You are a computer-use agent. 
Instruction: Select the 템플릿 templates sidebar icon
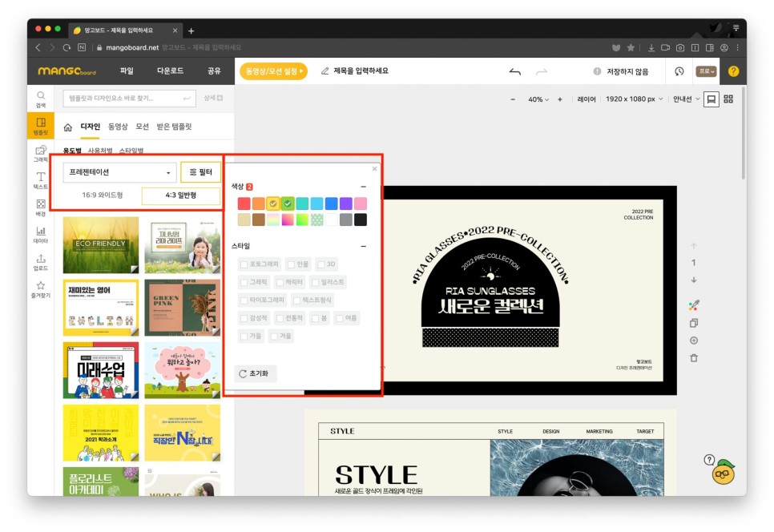pyautogui.click(x=41, y=125)
